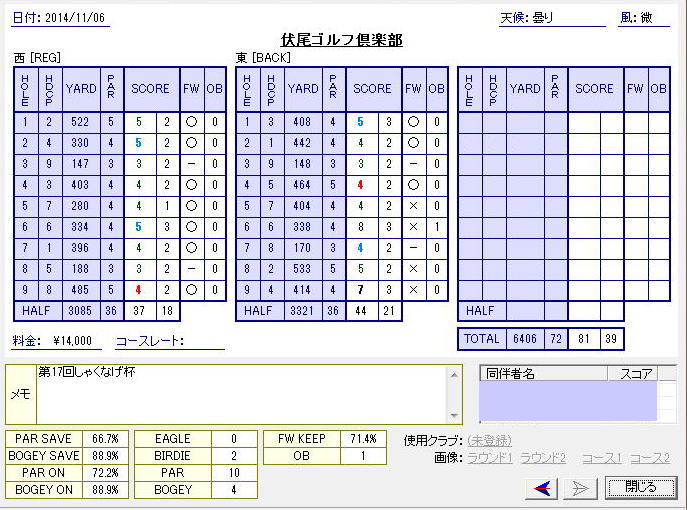Select West hole 9 red score 4
The image size is (687, 510).
point(139,290)
